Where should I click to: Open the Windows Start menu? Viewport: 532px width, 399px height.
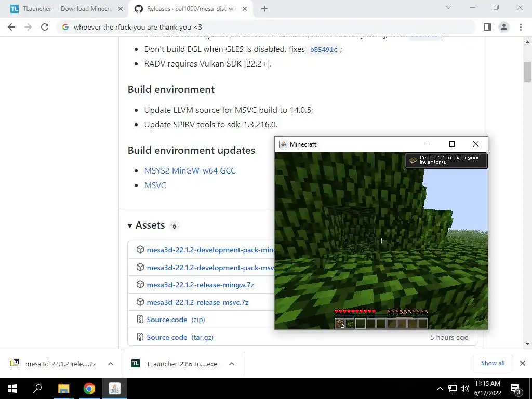click(12, 389)
